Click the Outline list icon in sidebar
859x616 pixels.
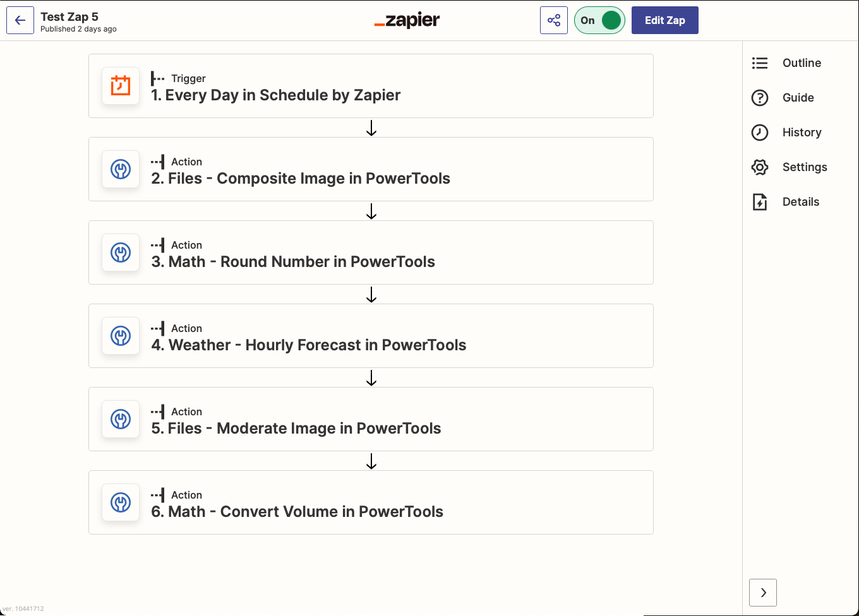click(x=760, y=62)
